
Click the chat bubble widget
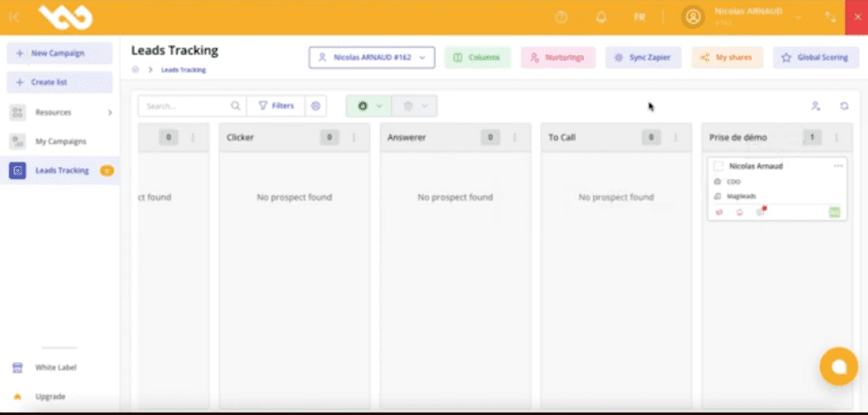tap(839, 366)
